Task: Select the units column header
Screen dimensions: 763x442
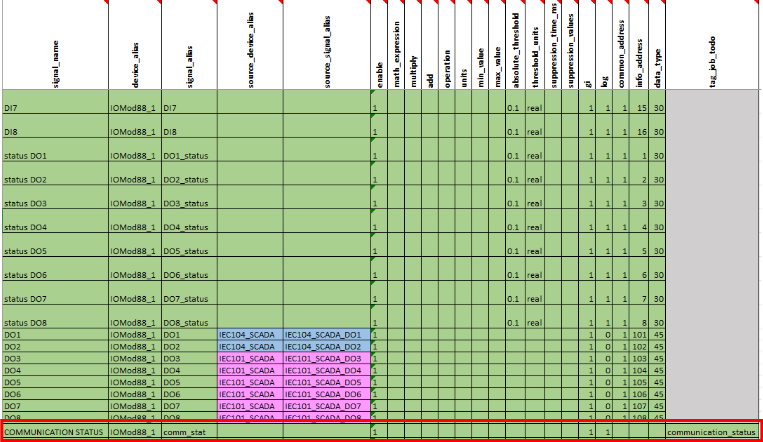Action: coord(463,45)
